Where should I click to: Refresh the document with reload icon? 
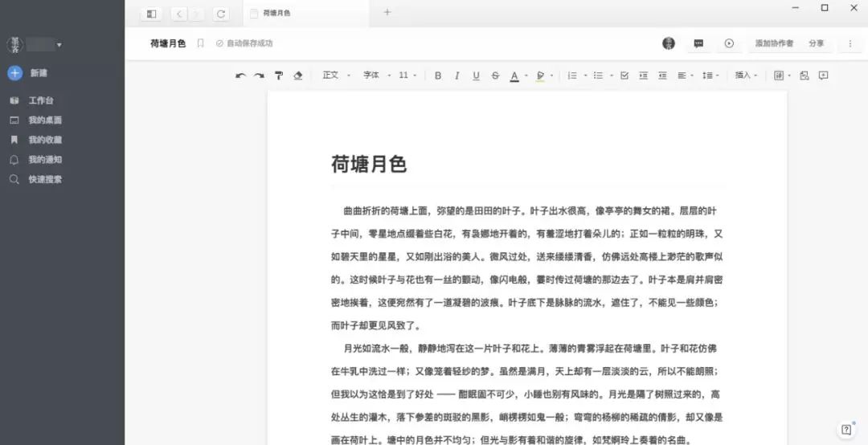click(221, 14)
